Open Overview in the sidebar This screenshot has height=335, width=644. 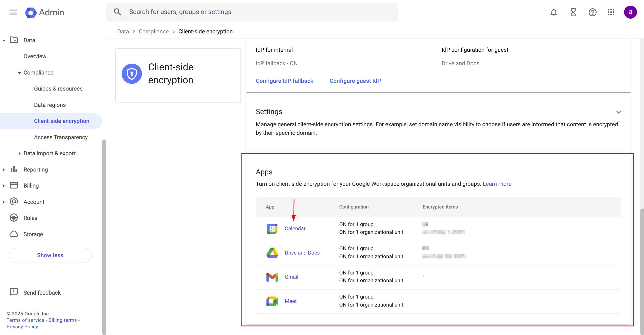(35, 56)
